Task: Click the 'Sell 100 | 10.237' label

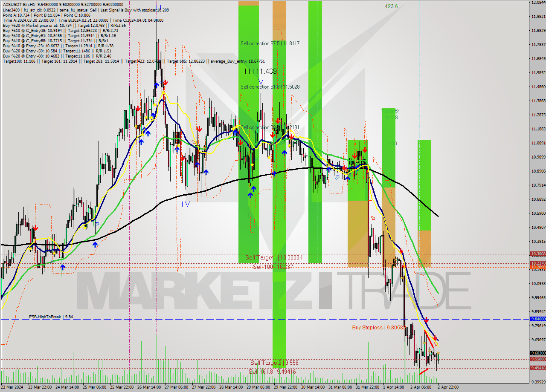Action: click(273, 267)
